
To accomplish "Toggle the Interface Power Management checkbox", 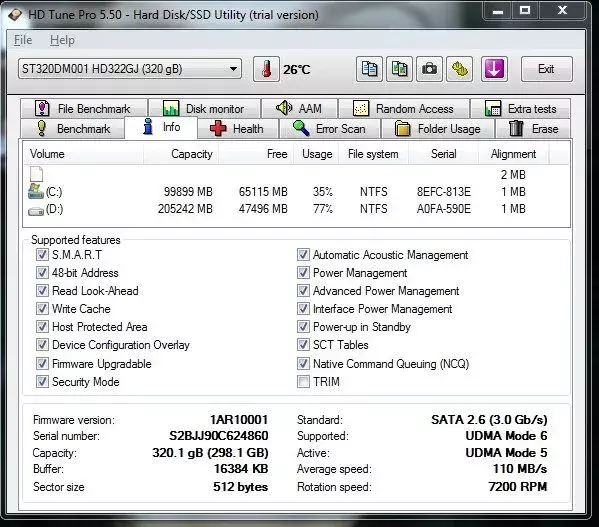I will click(x=303, y=309).
